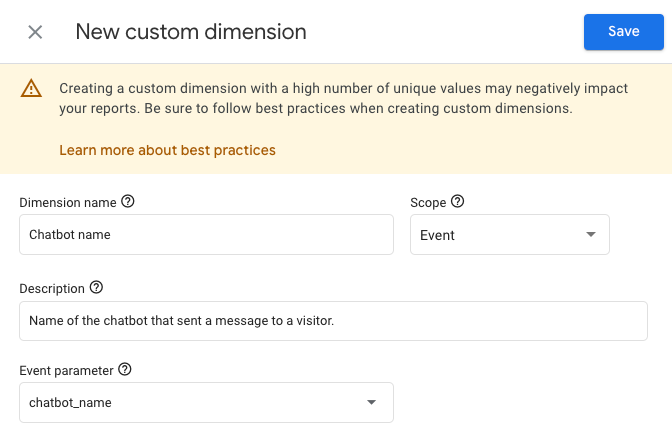Click the Scope label text
Viewport: 672px width, 448px height.
(428, 202)
